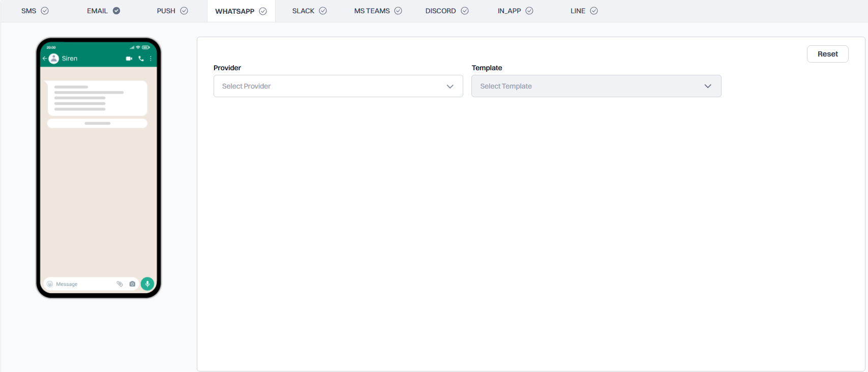Click the Siren contact avatar icon
This screenshot has height=372, width=868.
(54, 59)
